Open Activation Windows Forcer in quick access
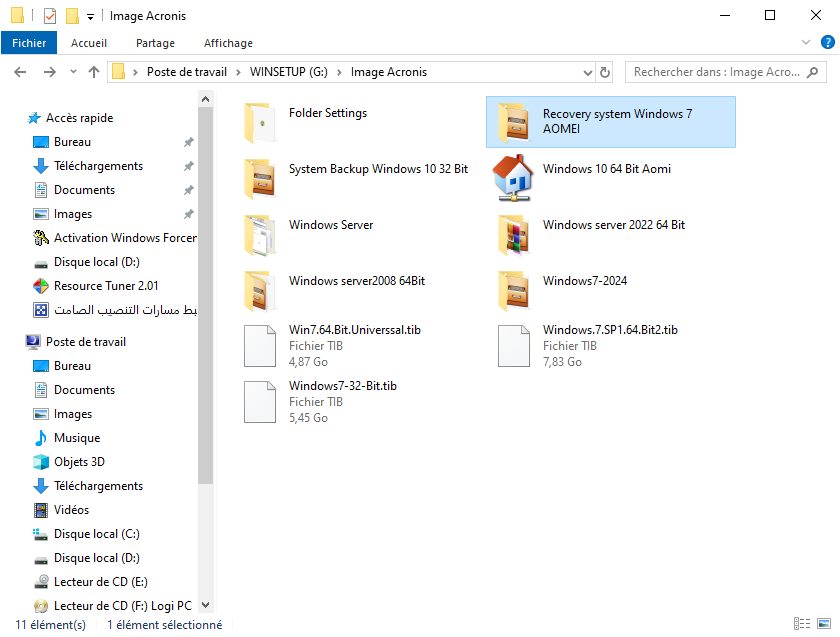The width and height of the screenshot is (840, 637). tap(125, 238)
